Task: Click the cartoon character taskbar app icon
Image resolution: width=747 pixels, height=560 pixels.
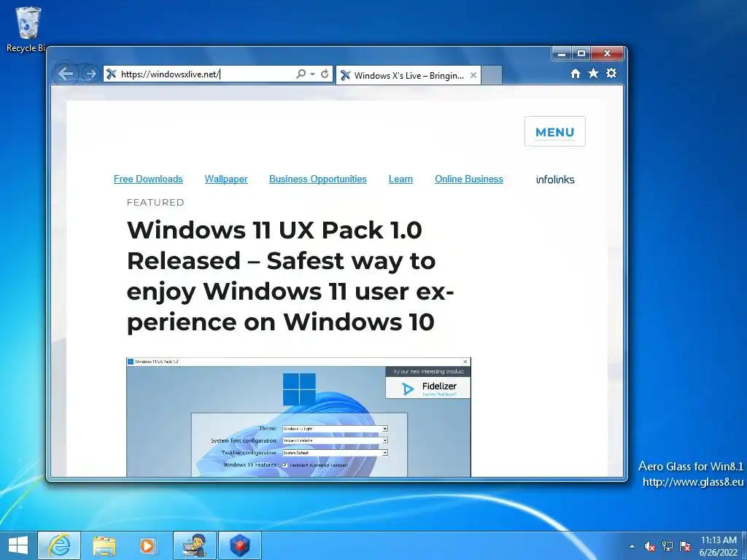Action: pyautogui.click(x=195, y=545)
